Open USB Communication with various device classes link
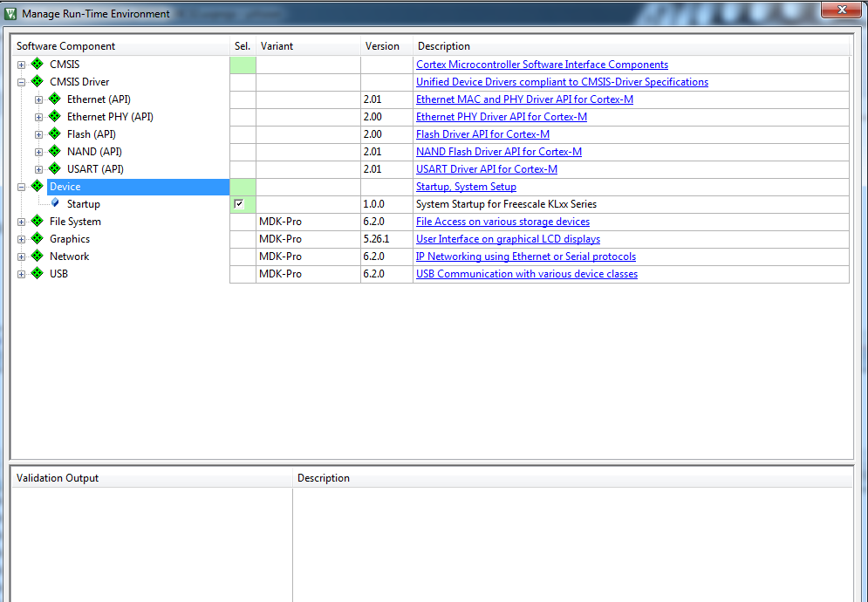Image resolution: width=868 pixels, height=602 pixels. click(526, 274)
